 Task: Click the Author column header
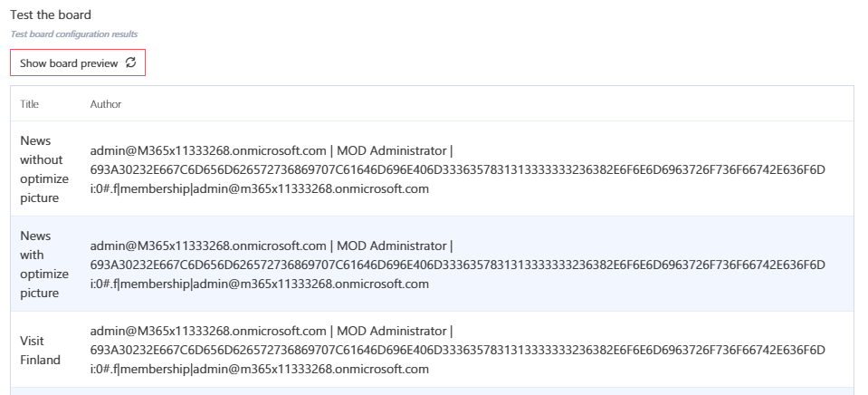coord(106,104)
